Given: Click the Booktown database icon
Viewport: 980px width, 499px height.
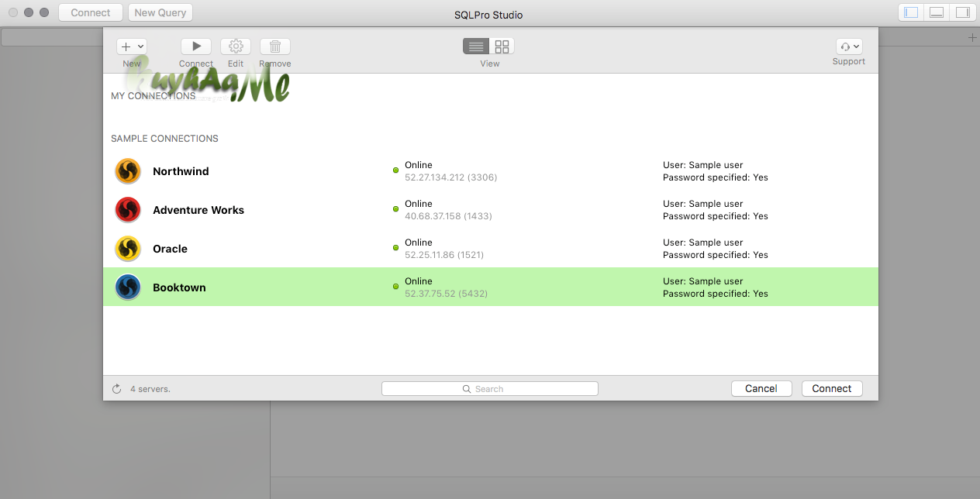Looking at the screenshot, I should pos(128,287).
